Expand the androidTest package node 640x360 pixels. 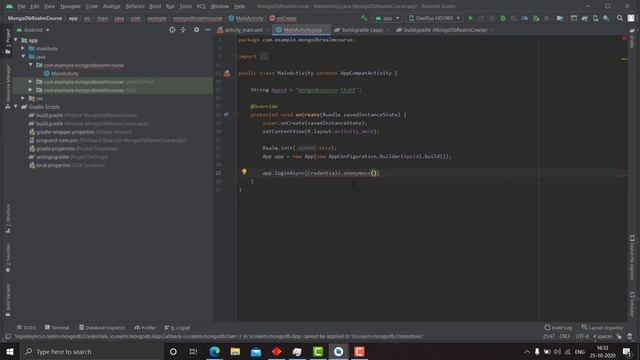[x=31, y=82]
